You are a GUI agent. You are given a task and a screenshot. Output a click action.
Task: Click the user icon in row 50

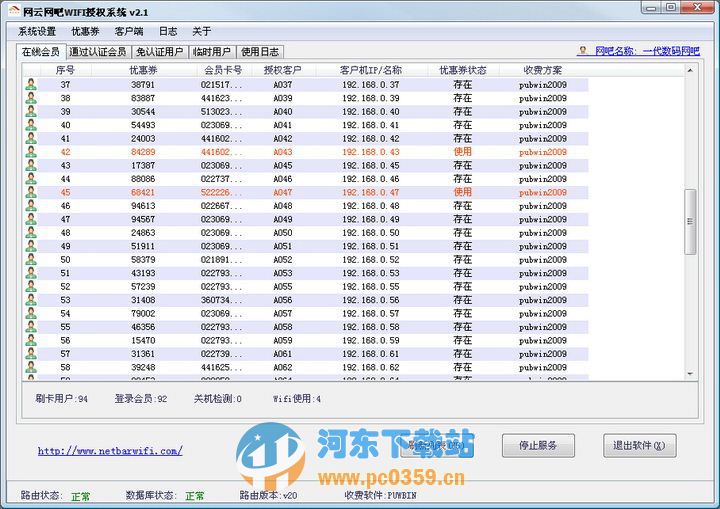[x=31, y=260]
